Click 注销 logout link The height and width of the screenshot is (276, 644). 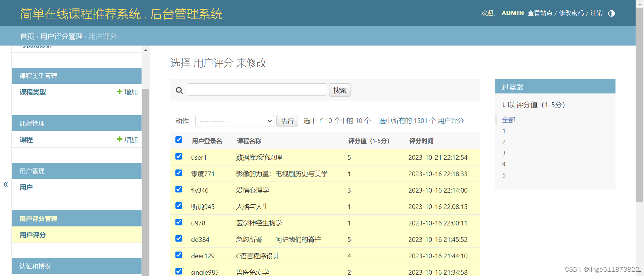pos(596,13)
